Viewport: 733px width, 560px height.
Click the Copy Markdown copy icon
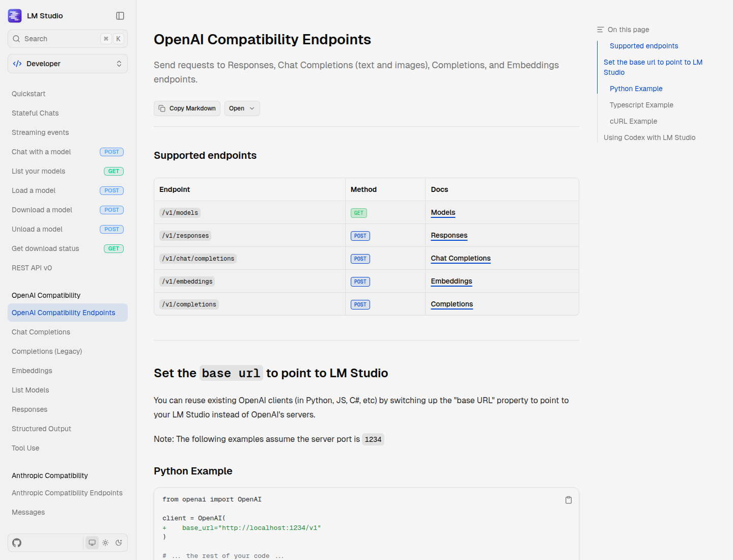pos(162,108)
